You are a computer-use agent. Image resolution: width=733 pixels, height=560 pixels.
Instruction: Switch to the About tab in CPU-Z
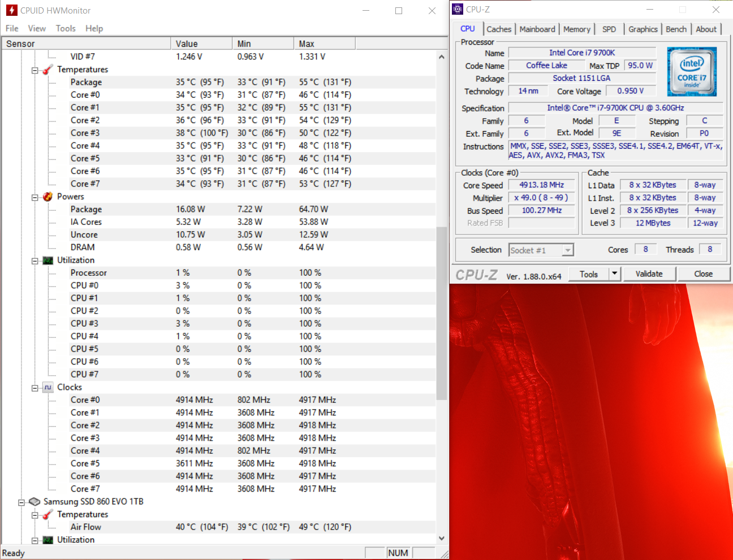[x=706, y=29]
